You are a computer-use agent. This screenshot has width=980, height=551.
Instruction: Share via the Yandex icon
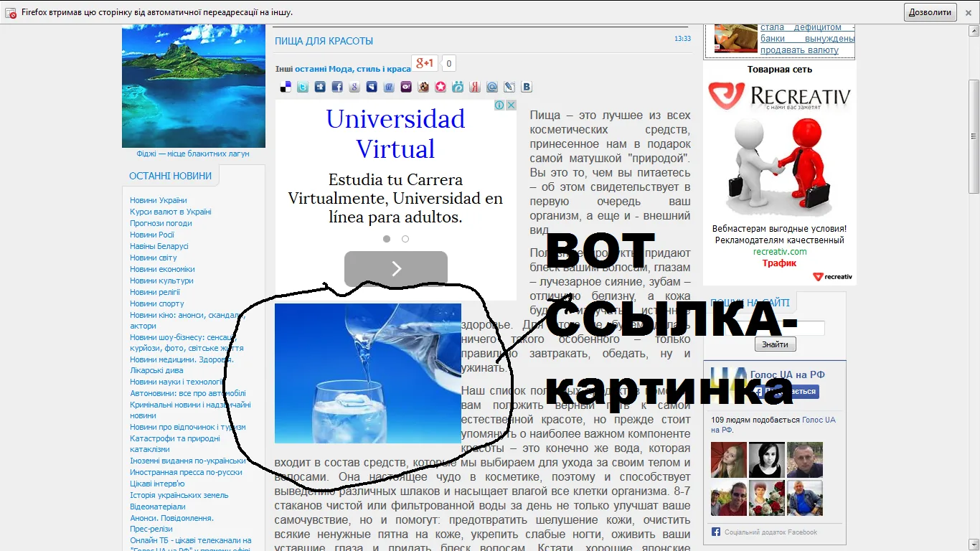point(475,87)
